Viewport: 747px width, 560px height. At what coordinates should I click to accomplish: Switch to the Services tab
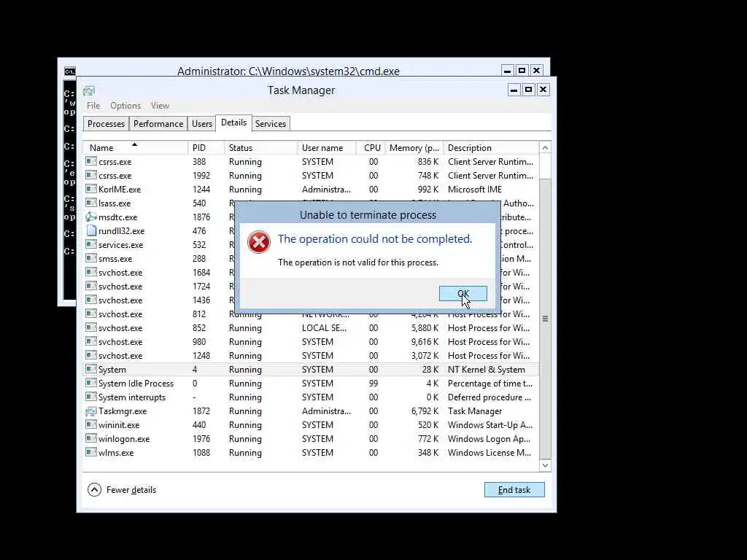click(271, 124)
